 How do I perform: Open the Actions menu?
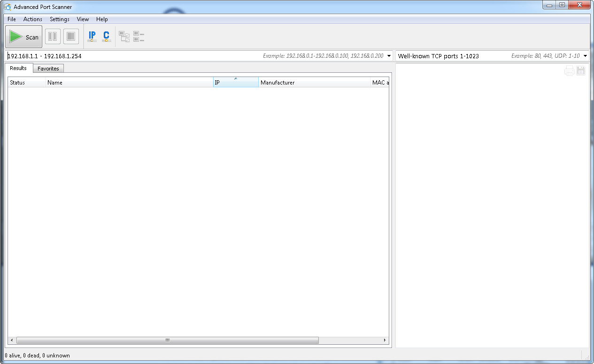[33, 19]
